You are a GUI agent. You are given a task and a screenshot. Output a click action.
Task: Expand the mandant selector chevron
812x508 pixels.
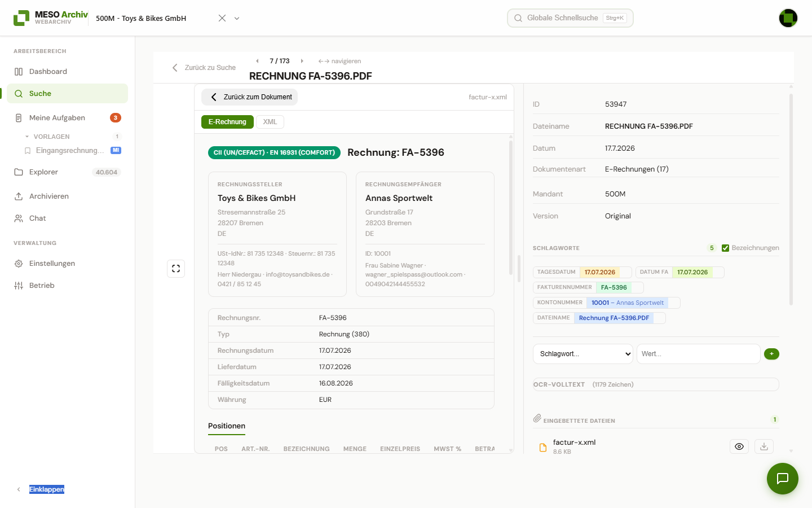click(x=237, y=18)
